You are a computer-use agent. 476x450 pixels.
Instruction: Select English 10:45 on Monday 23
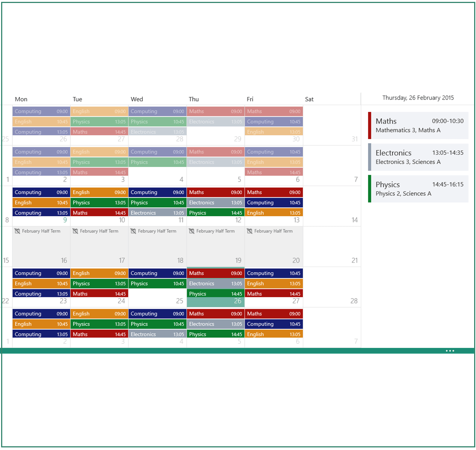click(41, 284)
